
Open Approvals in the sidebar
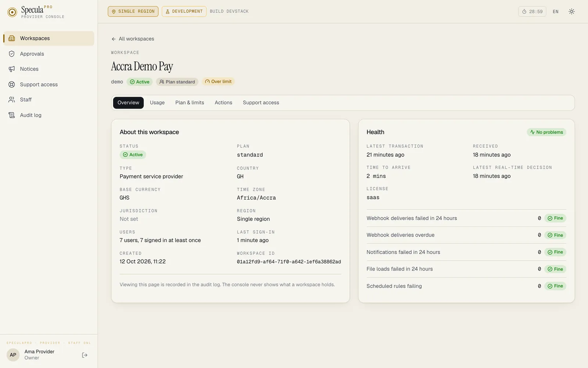[x=49, y=54]
